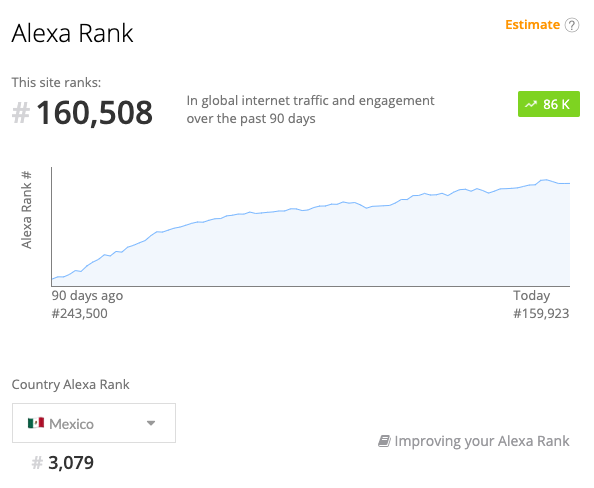Click the book icon beside Improving link
Viewport: 594px width, 488px height.
coord(384,441)
